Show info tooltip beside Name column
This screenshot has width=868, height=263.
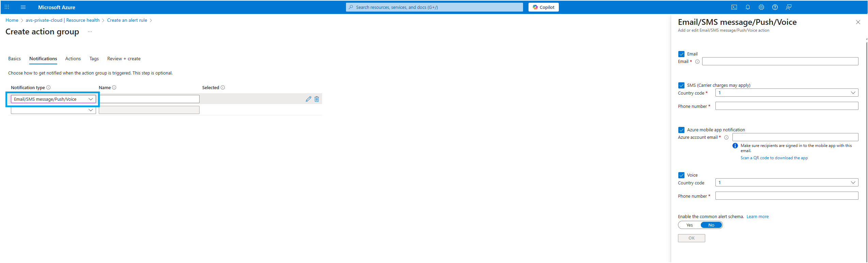tap(114, 87)
